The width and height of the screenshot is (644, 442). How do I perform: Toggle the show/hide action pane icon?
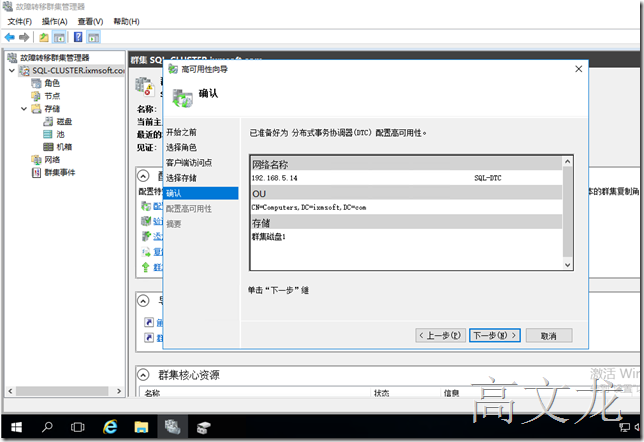click(94, 37)
